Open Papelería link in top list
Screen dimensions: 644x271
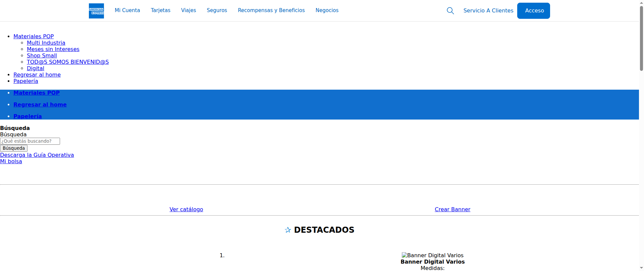pos(26,81)
